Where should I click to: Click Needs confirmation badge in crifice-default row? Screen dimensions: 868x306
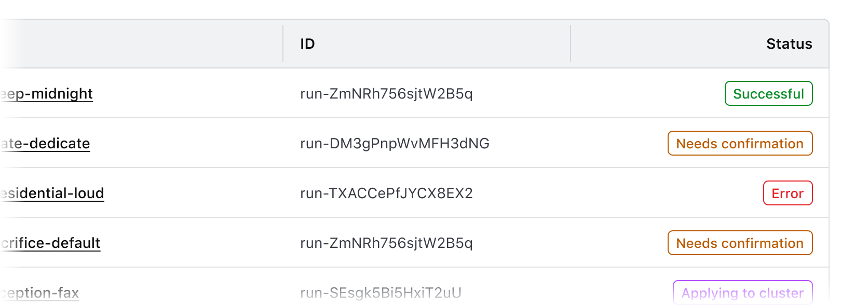point(740,243)
